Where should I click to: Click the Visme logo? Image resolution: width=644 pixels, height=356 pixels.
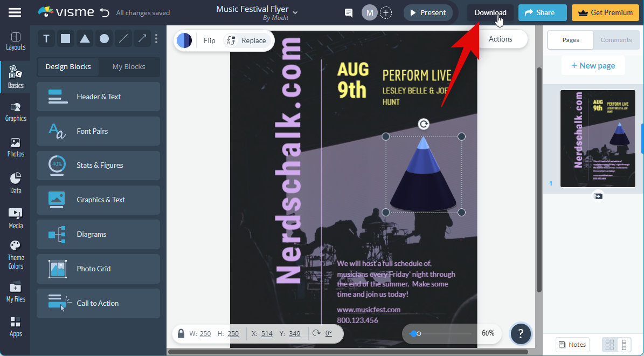coord(66,12)
